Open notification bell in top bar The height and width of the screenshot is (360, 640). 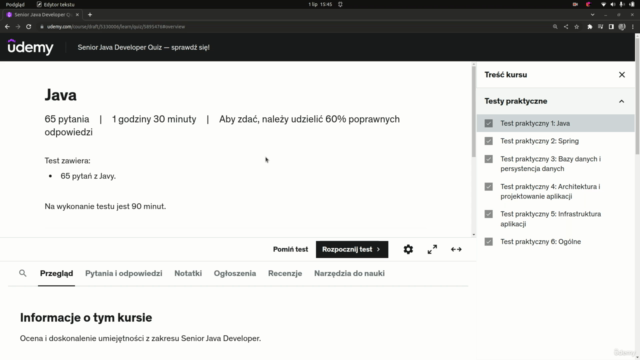(x=340, y=4)
